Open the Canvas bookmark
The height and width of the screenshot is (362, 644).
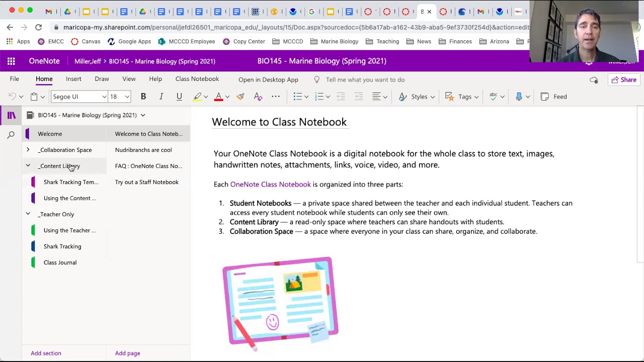click(86, 41)
